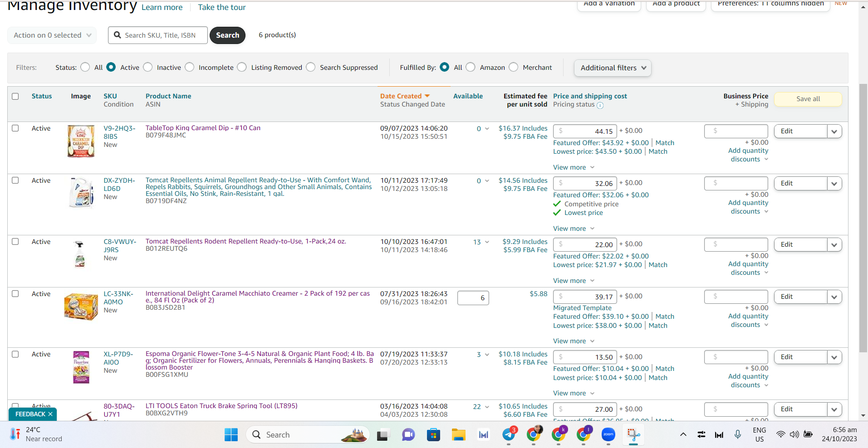Image resolution: width=868 pixels, height=448 pixels.
Task: Set the Status filter to All
Action: click(85, 67)
